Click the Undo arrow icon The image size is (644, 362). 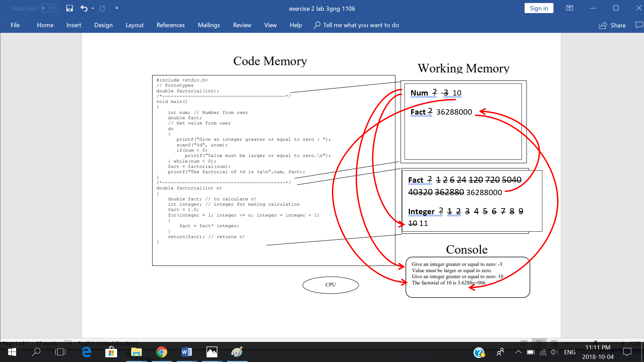point(84,8)
